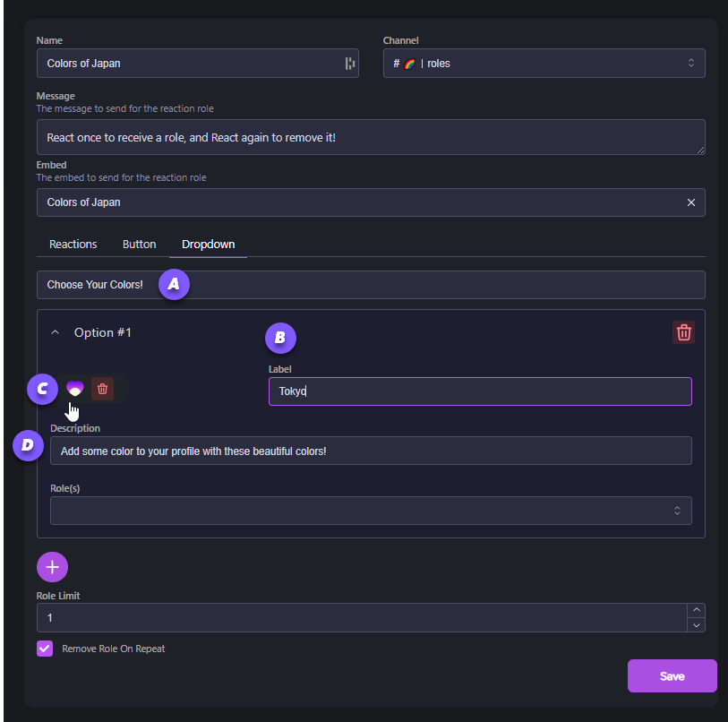This screenshot has height=722, width=728.
Task: Toggle the Remove Role On Repeat checkbox
Action: click(45, 649)
